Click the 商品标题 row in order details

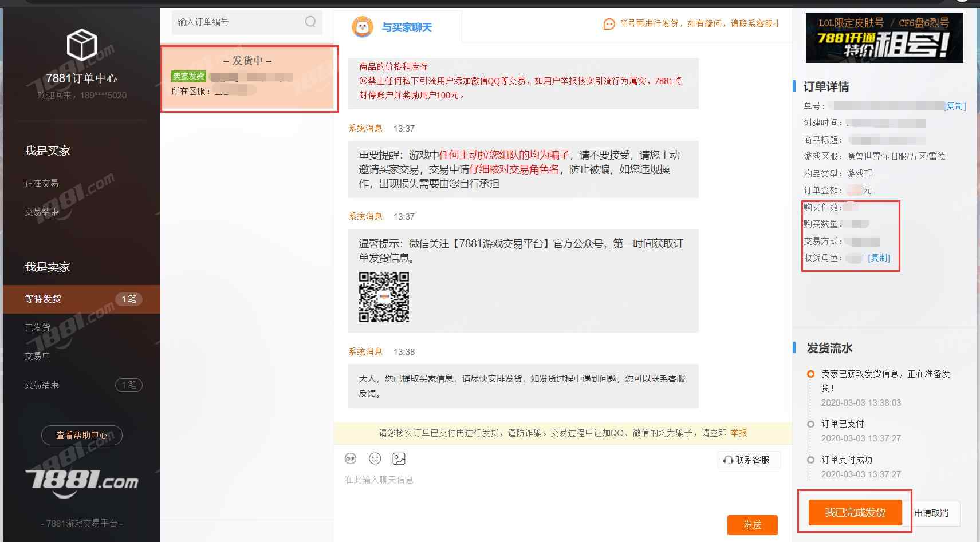(864, 140)
